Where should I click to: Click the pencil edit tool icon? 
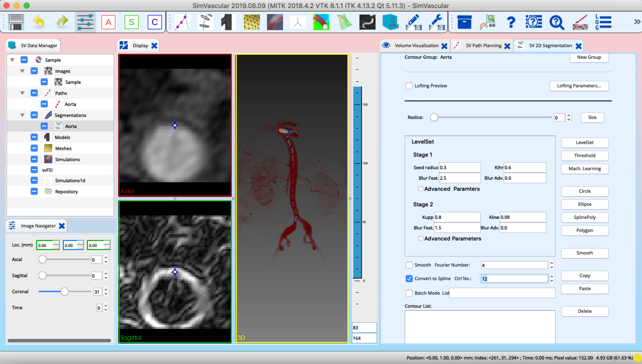tap(414, 22)
